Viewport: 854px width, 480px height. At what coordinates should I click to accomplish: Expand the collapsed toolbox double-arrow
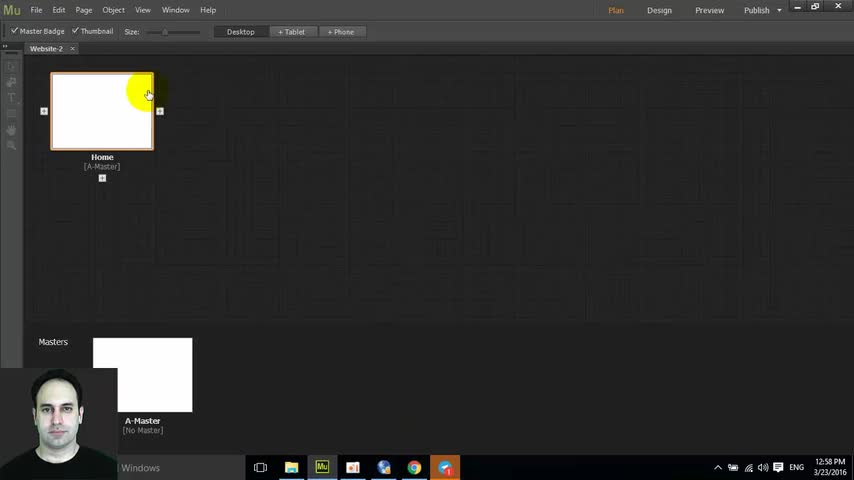(x=5, y=46)
